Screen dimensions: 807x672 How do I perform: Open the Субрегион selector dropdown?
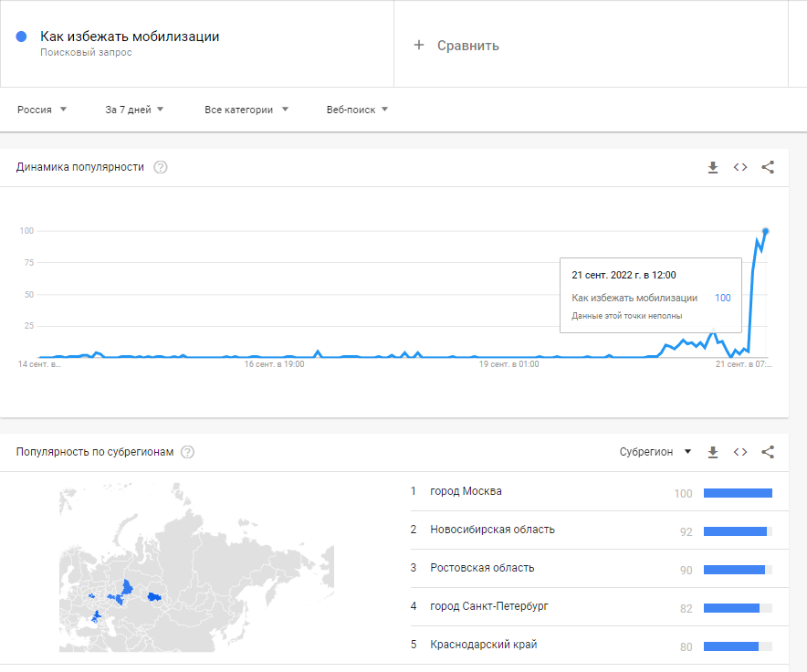655,452
